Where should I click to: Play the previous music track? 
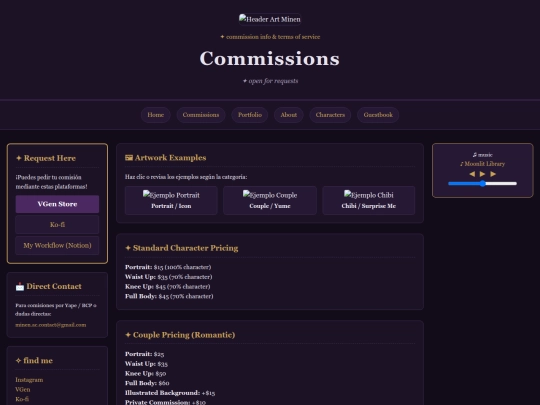pos(472,174)
